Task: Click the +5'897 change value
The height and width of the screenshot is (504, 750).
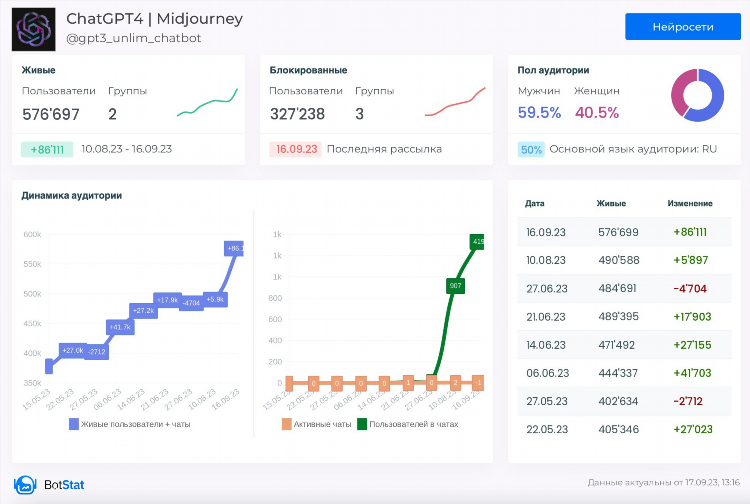Action: tap(690, 261)
